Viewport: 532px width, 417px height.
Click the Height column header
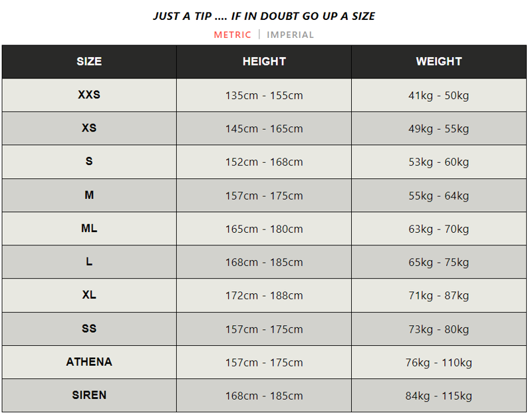[264, 61]
